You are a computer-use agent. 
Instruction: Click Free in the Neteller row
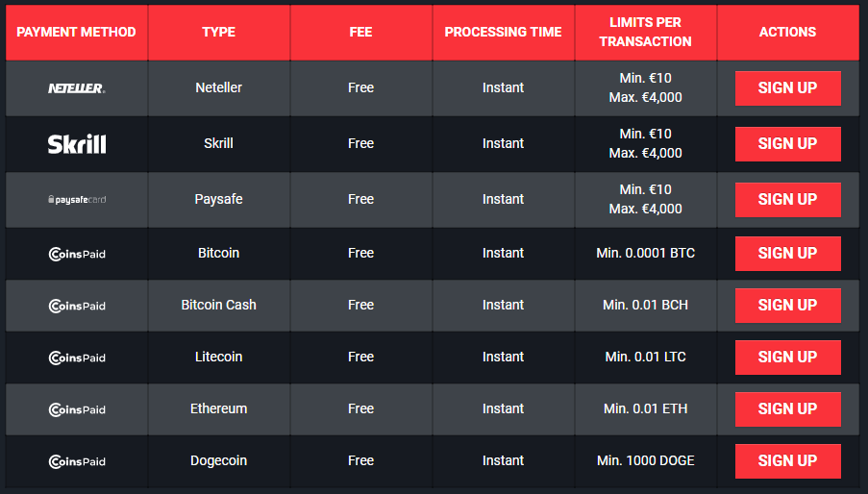click(360, 88)
